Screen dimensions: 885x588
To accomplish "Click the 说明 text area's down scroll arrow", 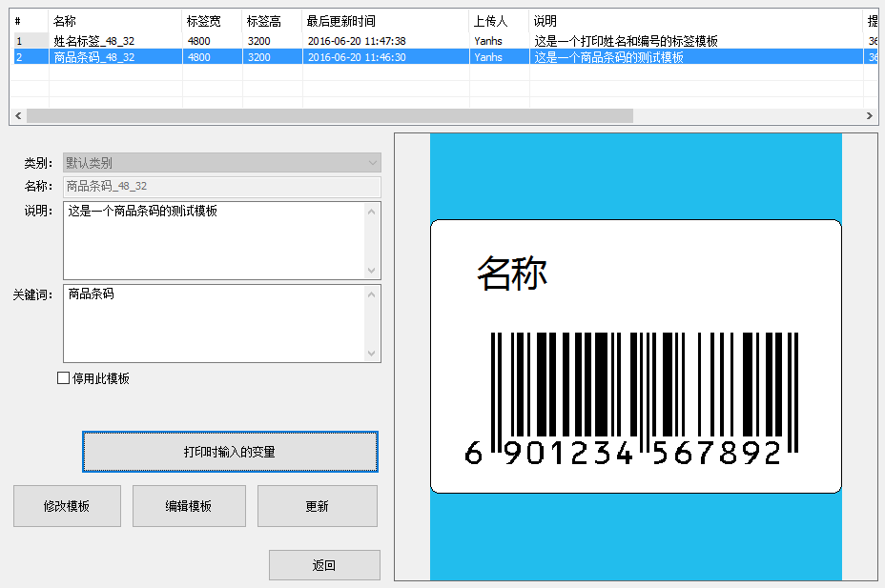I will point(371,270).
